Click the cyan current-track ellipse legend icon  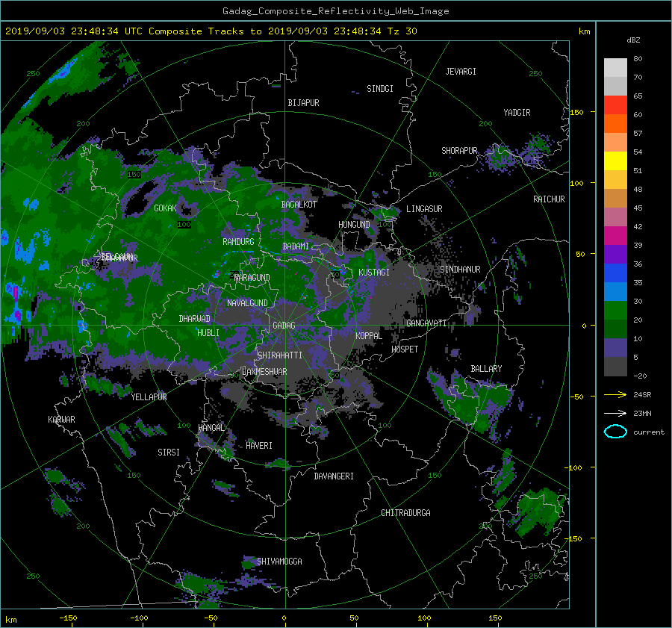tap(615, 432)
